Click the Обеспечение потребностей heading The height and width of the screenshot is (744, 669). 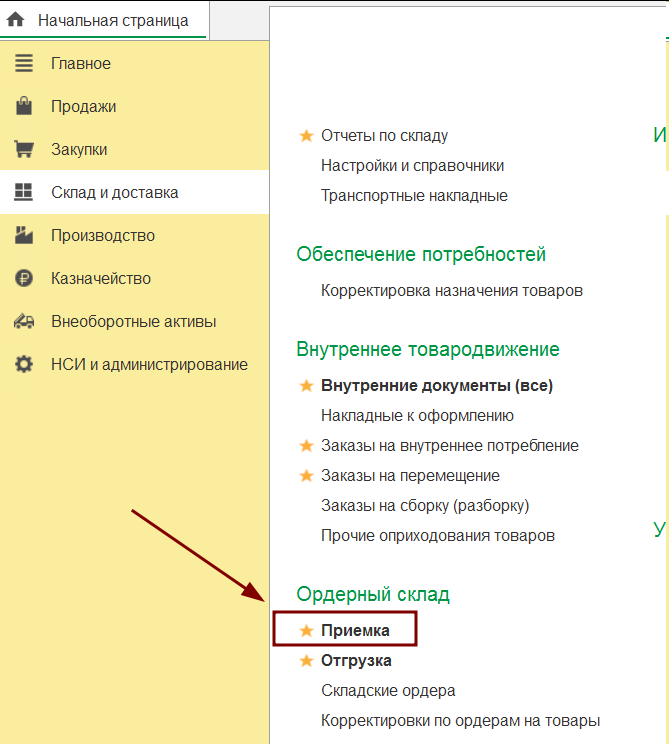421,254
